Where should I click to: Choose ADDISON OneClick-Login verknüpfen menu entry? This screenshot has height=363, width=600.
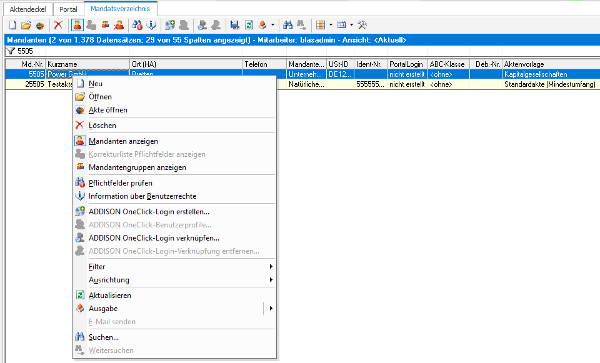coord(174,238)
